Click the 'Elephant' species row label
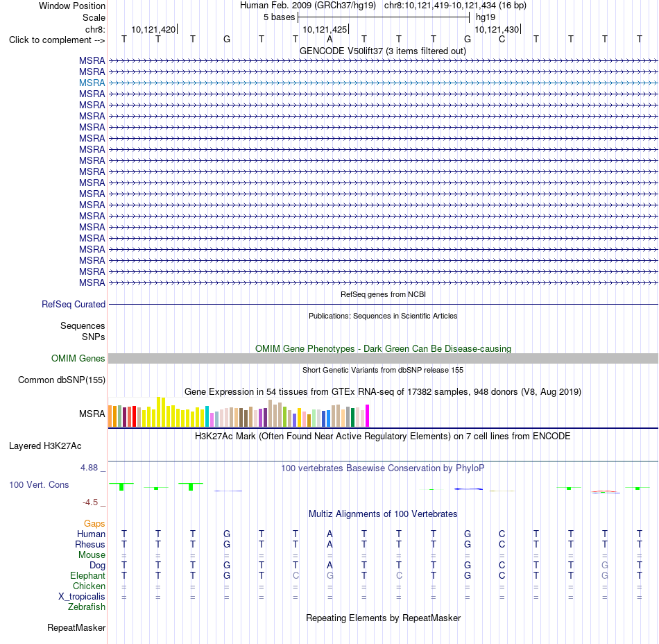659x644 pixels. pyautogui.click(x=87, y=575)
